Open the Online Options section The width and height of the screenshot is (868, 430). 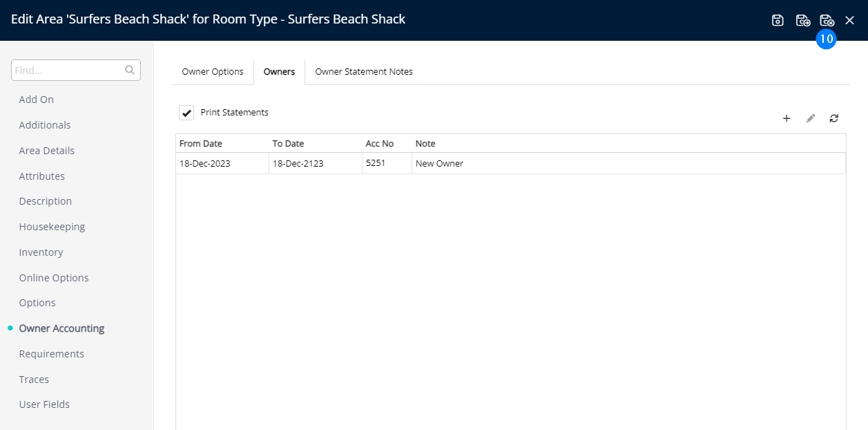[54, 278]
